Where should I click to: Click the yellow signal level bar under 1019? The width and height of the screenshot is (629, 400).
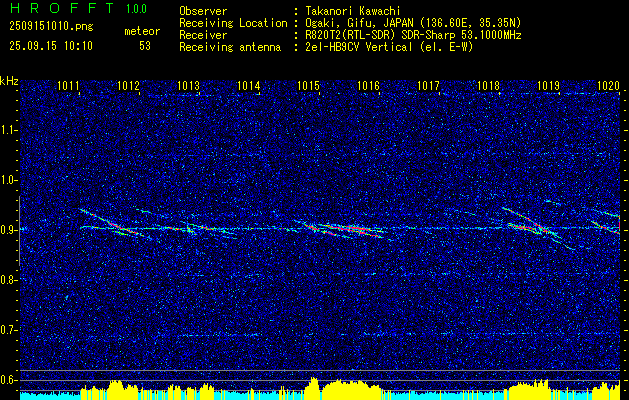[530, 390]
